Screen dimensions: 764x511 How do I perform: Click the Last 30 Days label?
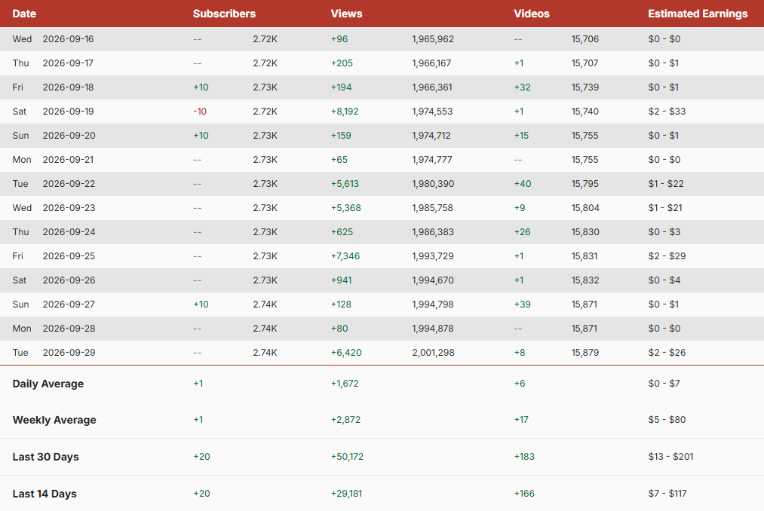(46, 457)
